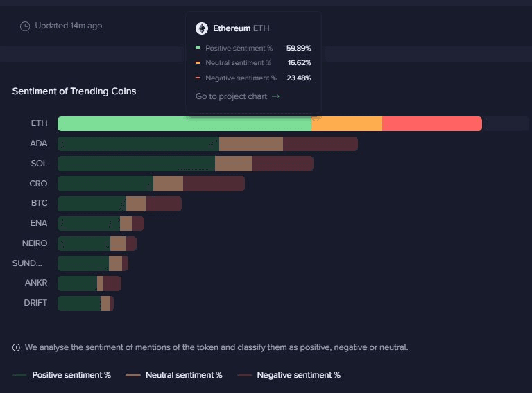Click the arrow icon after Go to project chart
This screenshot has width=532, height=393.
(x=275, y=96)
